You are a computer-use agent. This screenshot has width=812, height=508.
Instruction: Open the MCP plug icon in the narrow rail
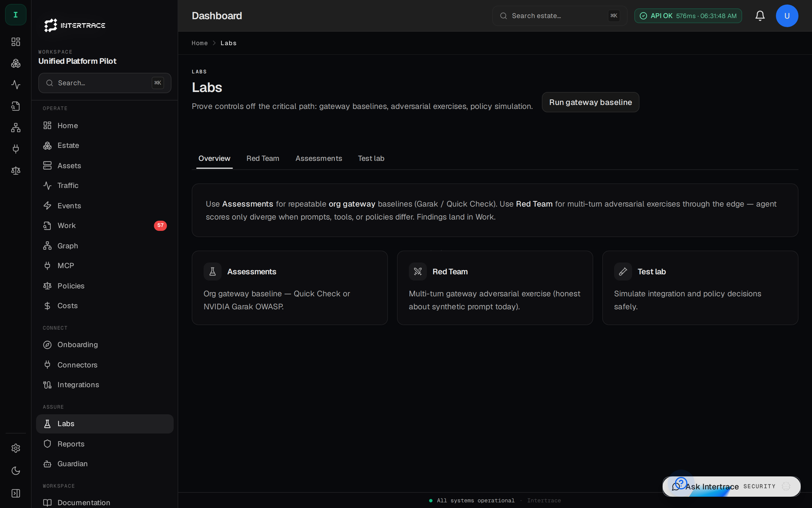click(16, 149)
